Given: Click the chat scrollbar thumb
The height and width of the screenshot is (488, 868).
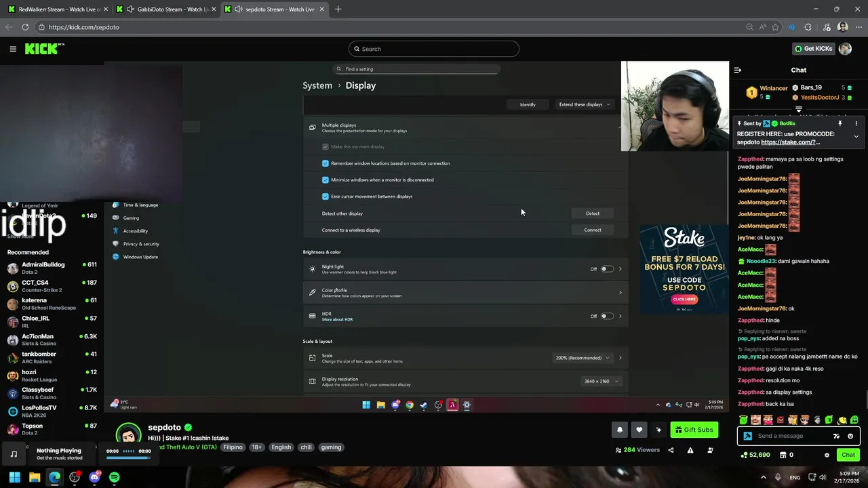Looking at the screenshot, I should 866,400.
